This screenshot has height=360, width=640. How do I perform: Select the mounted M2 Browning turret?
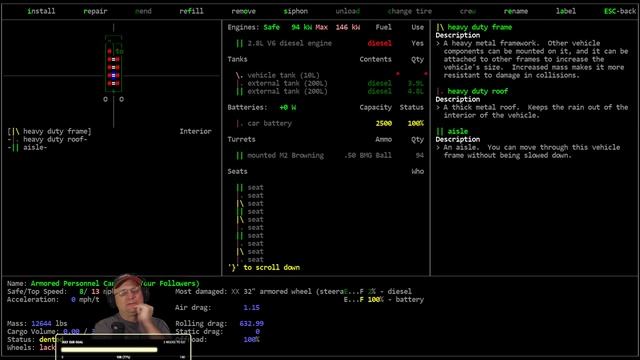tap(330, 155)
